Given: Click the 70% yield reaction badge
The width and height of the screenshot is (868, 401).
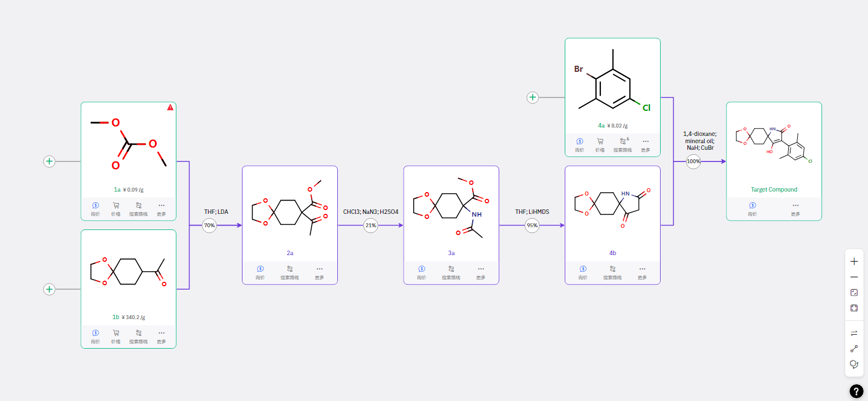Looking at the screenshot, I should pos(210,226).
